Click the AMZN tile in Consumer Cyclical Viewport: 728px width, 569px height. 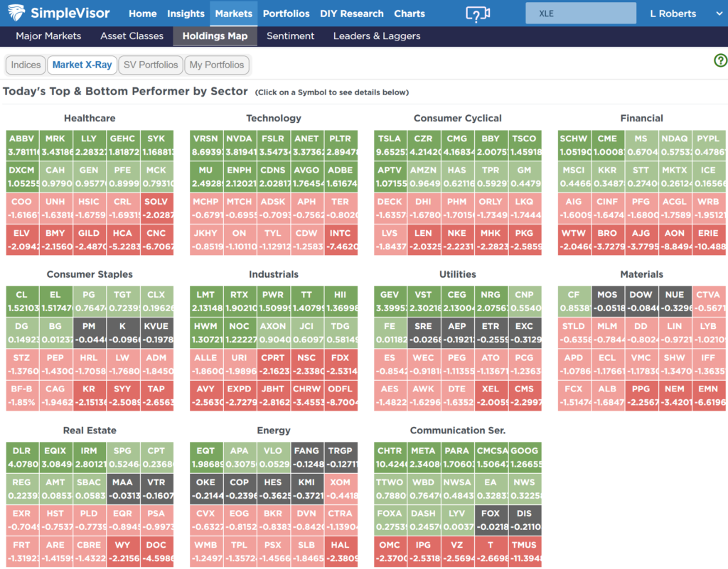coord(424,177)
